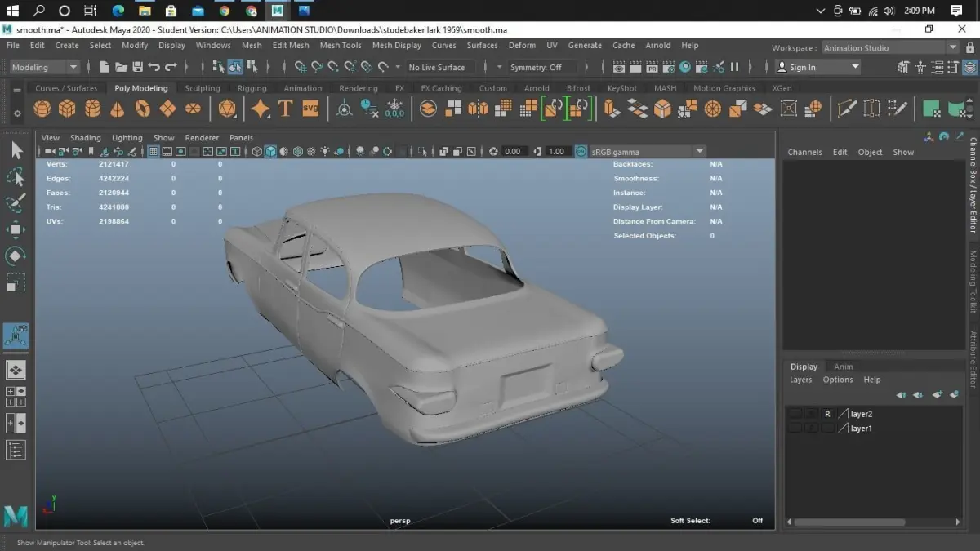The height and width of the screenshot is (551, 980).
Task: Open the Mesh Tools menu
Action: point(340,46)
